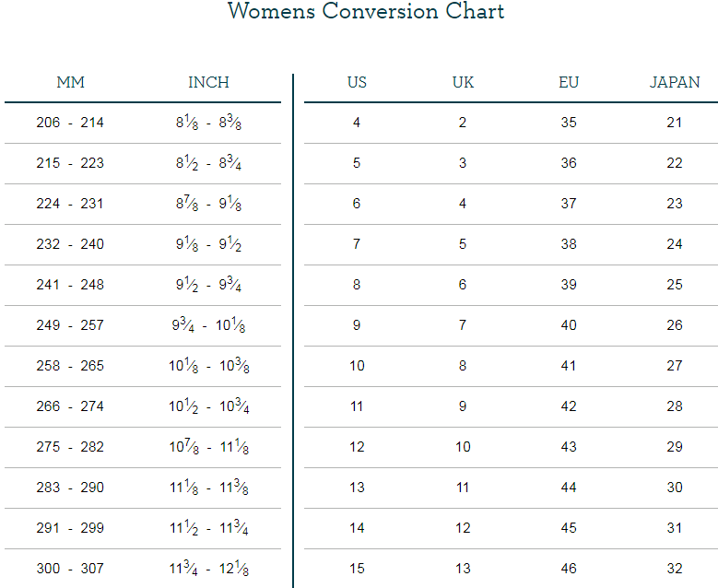Click the MM column header
Viewport: 718px width, 588px height.
point(70,82)
